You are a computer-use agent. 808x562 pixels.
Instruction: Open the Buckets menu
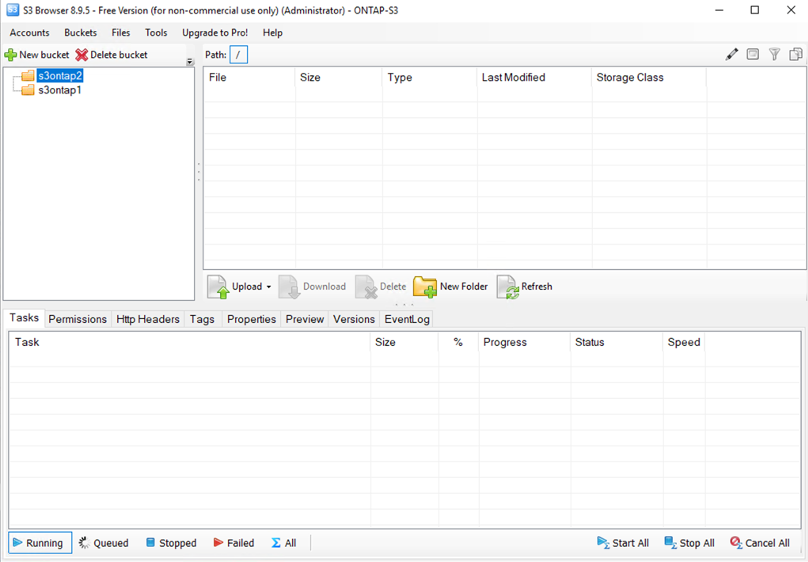click(x=80, y=32)
